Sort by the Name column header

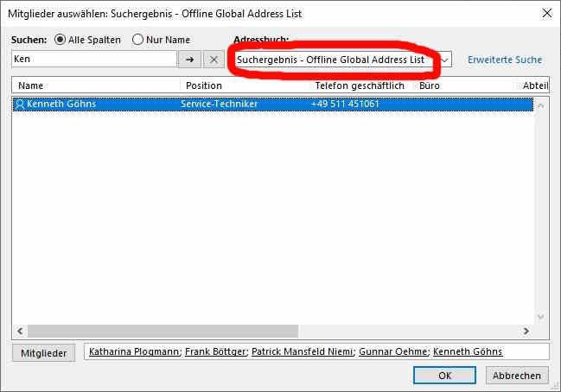pyautogui.click(x=95, y=85)
